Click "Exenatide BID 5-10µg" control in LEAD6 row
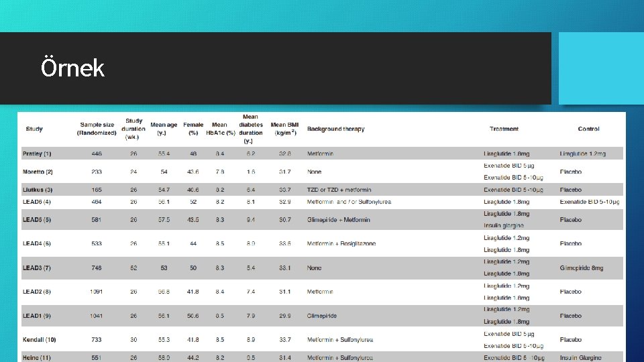Image resolution: width=644 pixels, height=362 pixels. pyautogui.click(x=590, y=202)
